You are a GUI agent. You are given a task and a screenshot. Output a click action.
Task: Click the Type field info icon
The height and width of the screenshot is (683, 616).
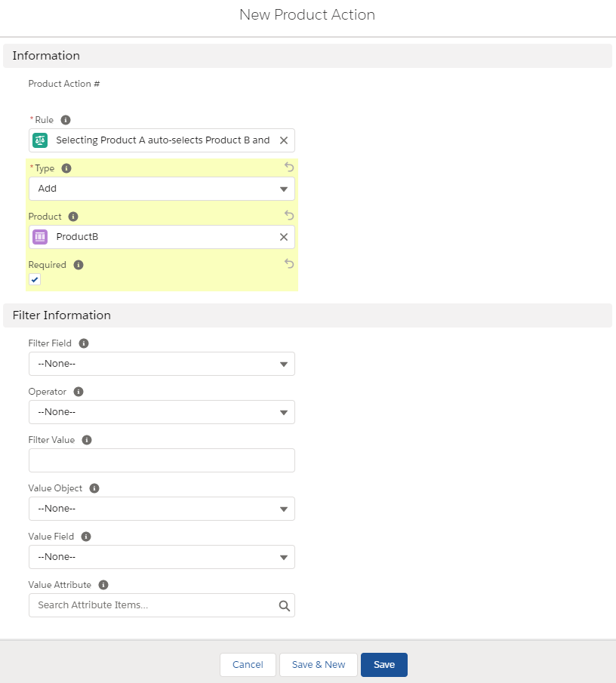click(66, 168)
